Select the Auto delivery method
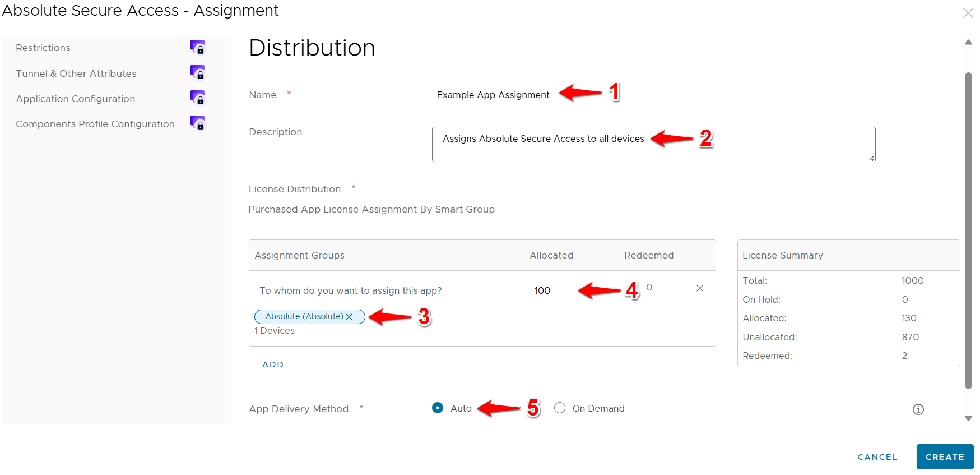Viewport: 980px width, 475px height. point(438,408)
